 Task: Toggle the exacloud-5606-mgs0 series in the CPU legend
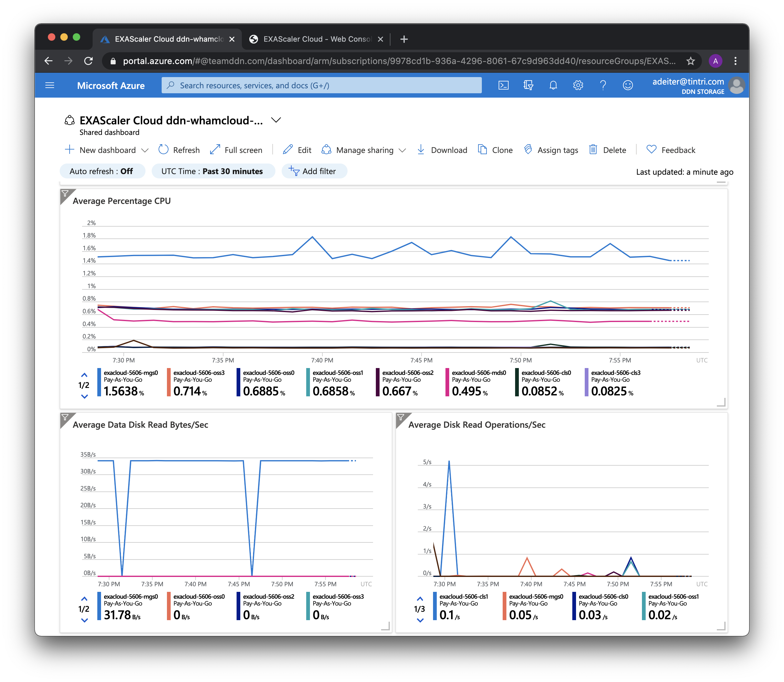point(131,373)
